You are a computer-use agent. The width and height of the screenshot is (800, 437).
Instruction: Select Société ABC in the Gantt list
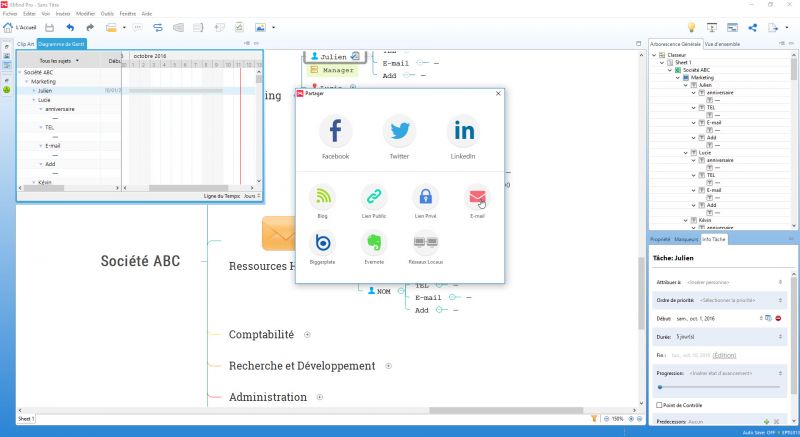coord(38,72)
